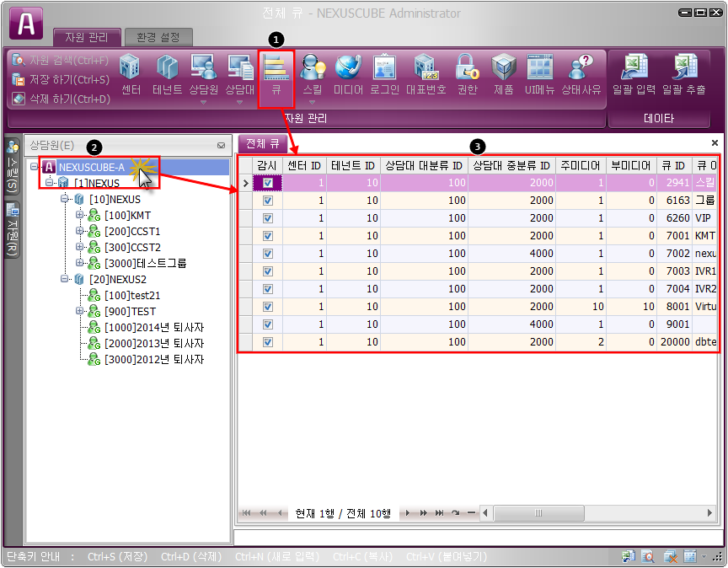Click the curved-arrow button in the navigator
728x568 pixels.
point(456,512)
